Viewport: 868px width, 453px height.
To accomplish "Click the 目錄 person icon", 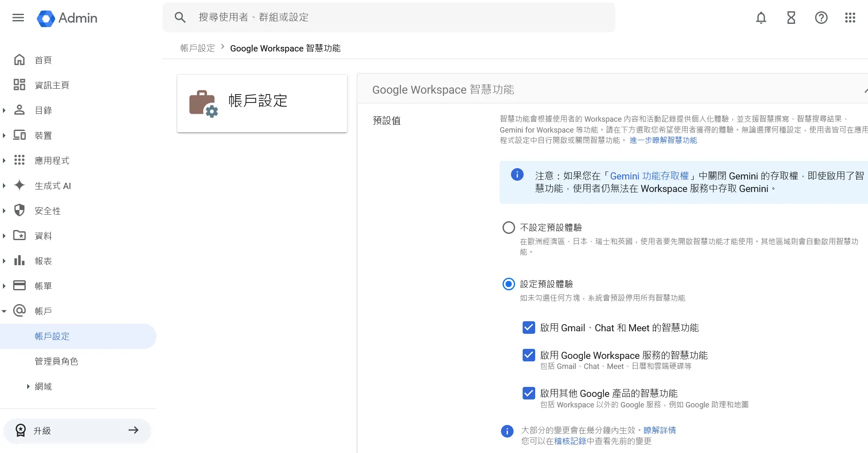I will tap(19, 110).
